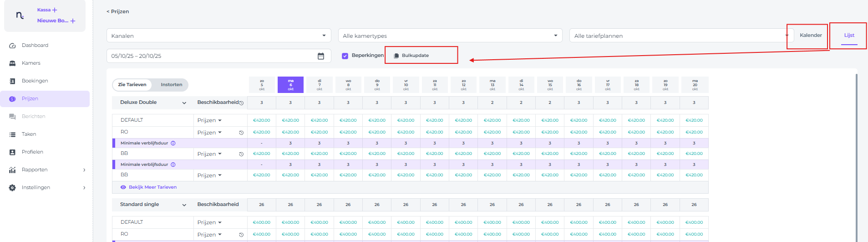The width and height of the screenshot is (868, 242).
Task: Click the Taken list icon
Action: pyautogui.click(x=12, y=134)
